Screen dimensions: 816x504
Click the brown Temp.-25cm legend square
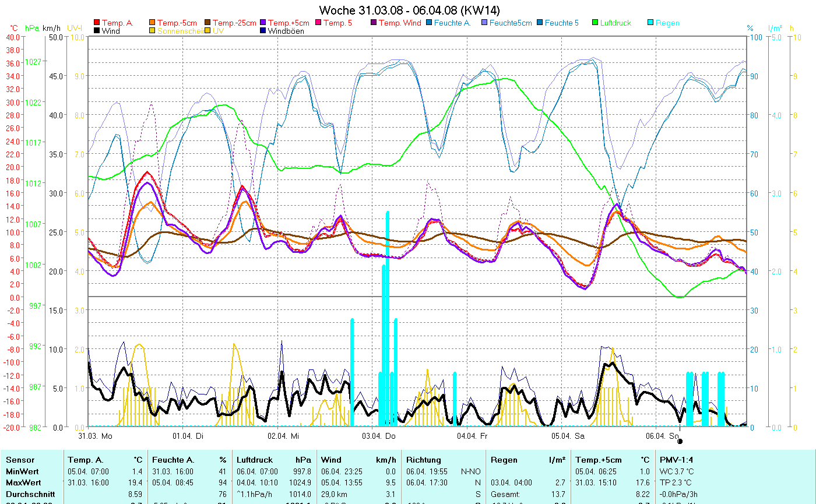pyautogui.click(x=208, y=23)
